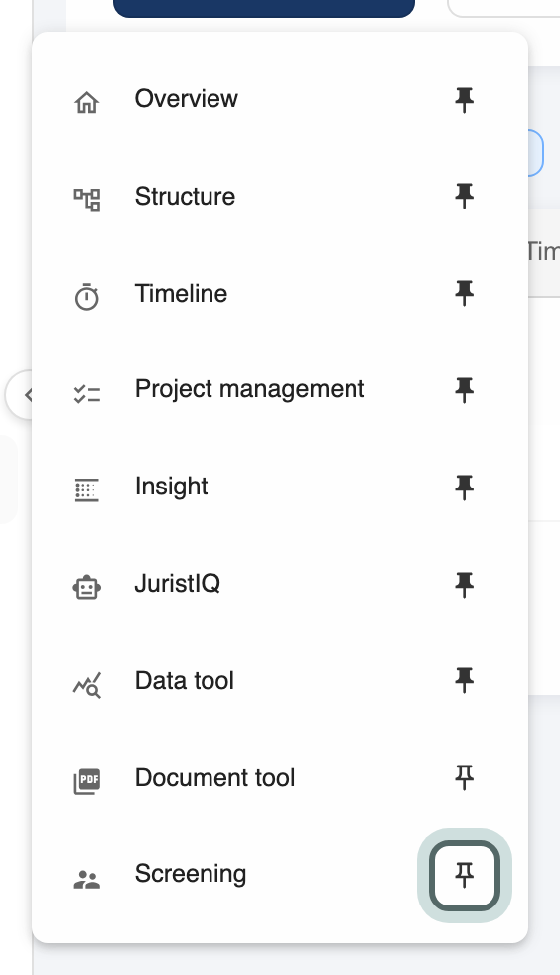Click the Screening people icon
Viewport: 560px width, 975px height.
87,880
